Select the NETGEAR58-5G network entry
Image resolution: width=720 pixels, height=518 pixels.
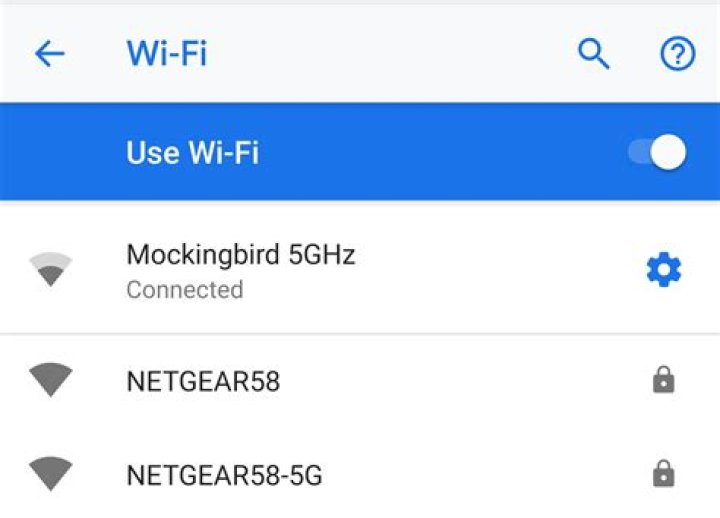[x=360, y=474]
